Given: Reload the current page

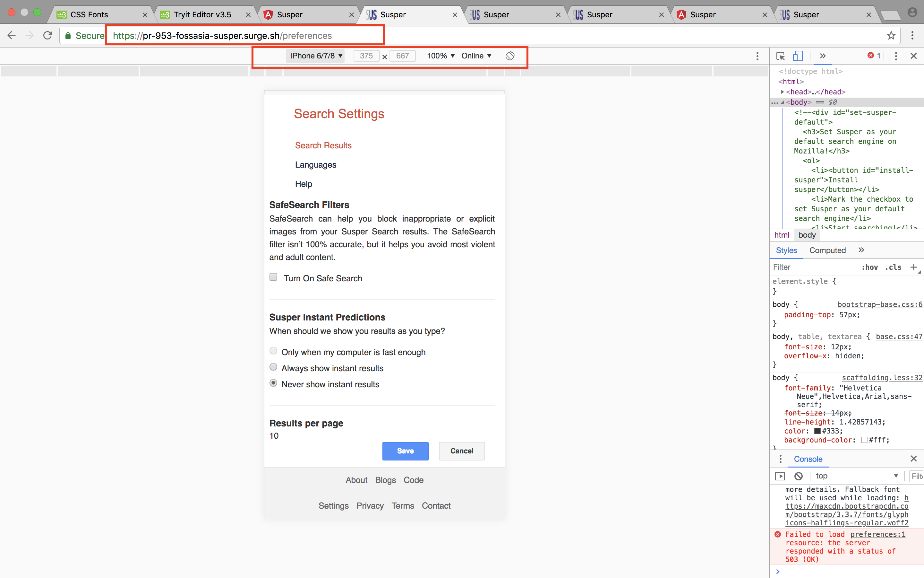Looking at the screenshot, I should click(48, 36).
